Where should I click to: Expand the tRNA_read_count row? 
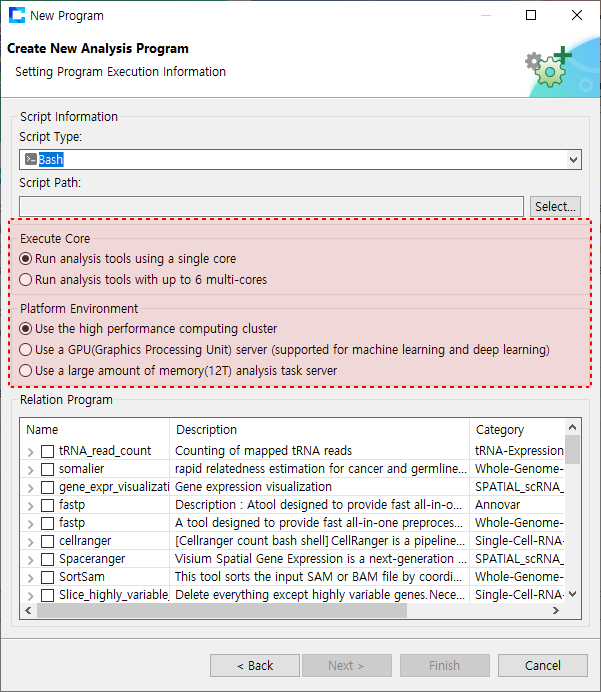30,451
